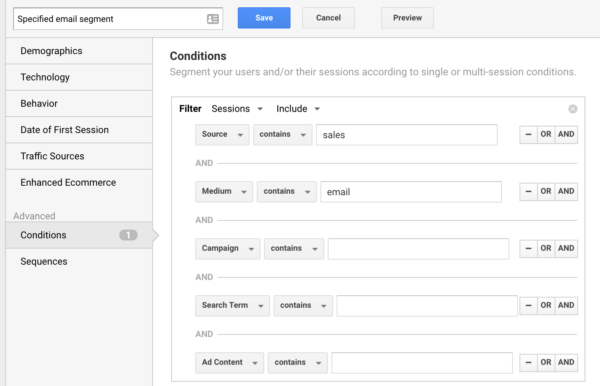The height and width of the screenshot is (386, 600).
Task: Open the Date of First Session section
Action: tap(79, 130)
